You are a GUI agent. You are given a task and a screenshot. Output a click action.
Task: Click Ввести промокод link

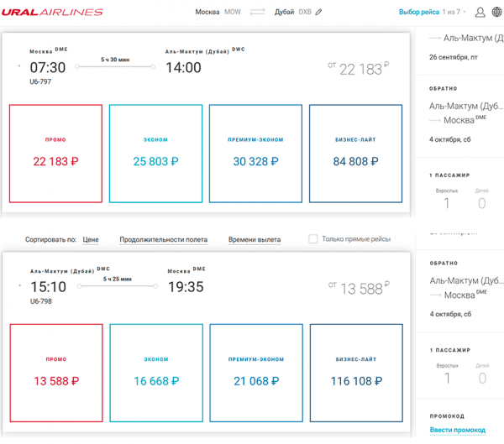click(458, 430)
